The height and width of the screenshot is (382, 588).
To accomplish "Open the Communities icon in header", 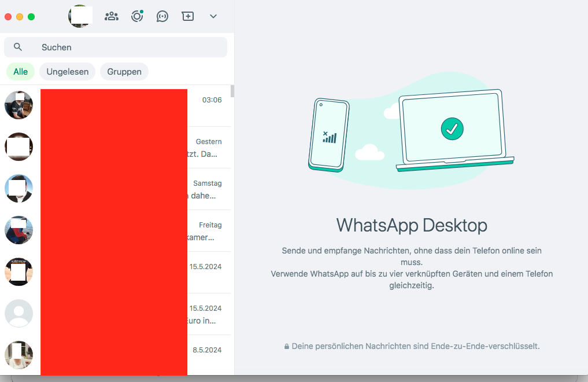I will coord(111,16).
